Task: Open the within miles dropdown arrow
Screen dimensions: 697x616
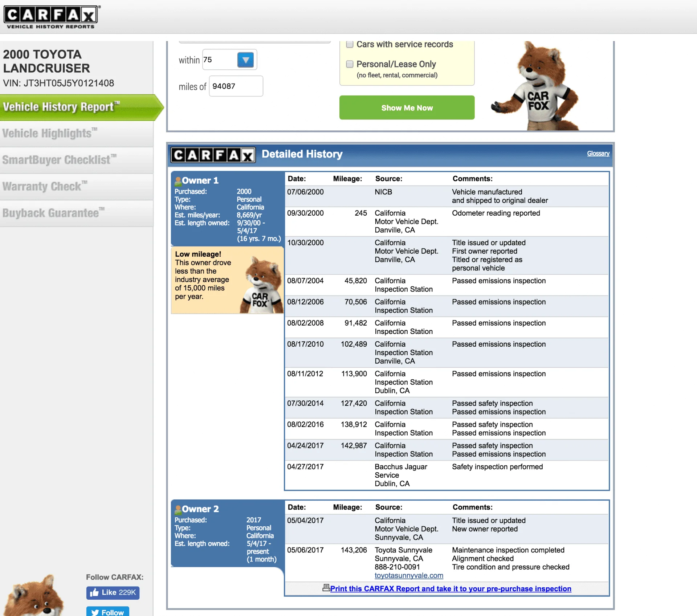Action: pyautogui.click(x=245, y=60)
